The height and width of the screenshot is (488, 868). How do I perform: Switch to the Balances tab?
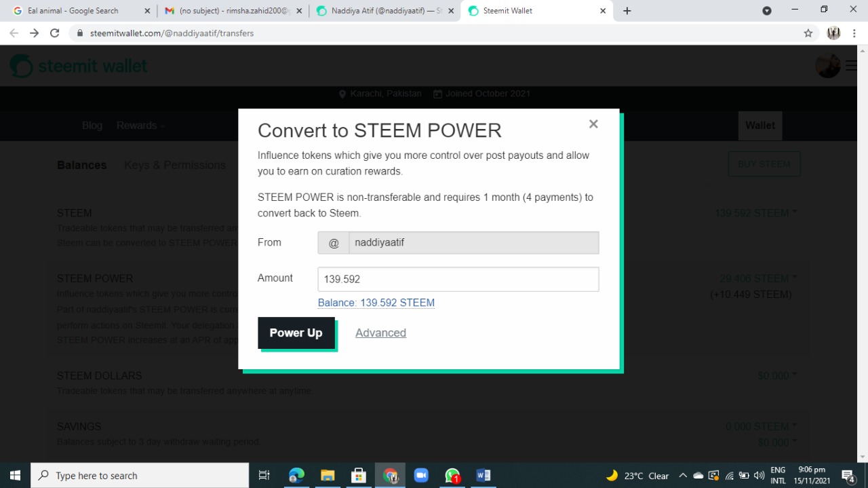[82, 165]
